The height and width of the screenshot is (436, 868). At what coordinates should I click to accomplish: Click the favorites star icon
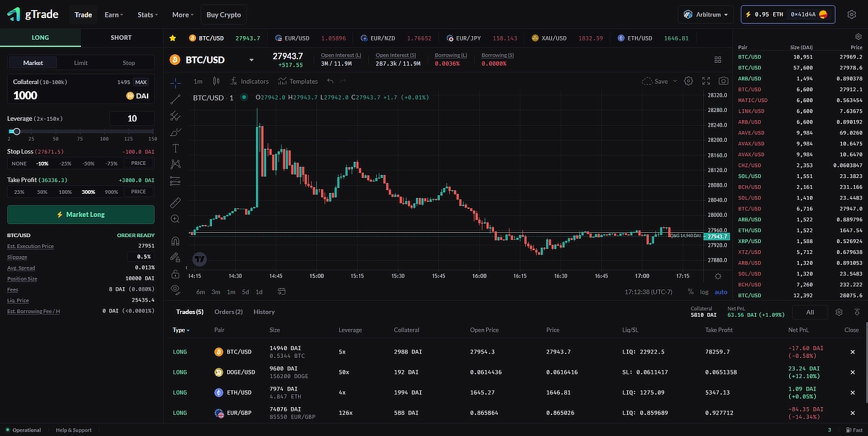[172, 38]
